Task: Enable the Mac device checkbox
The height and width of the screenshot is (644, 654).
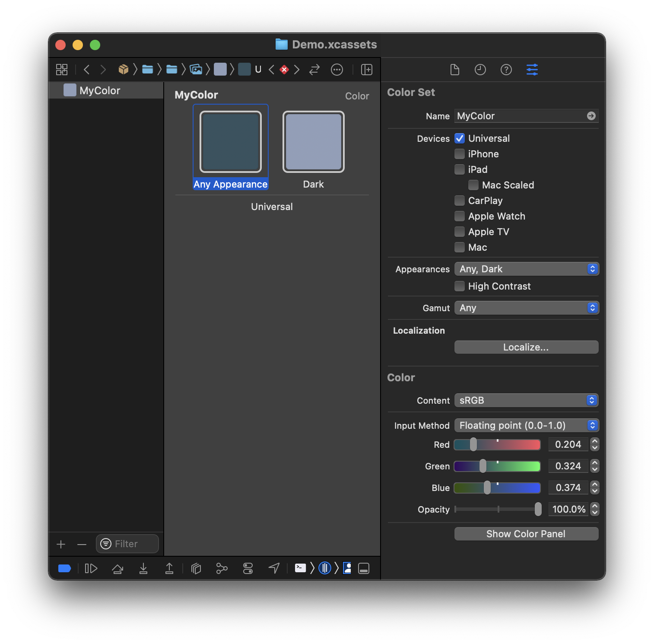Action: tap(460, 247)
